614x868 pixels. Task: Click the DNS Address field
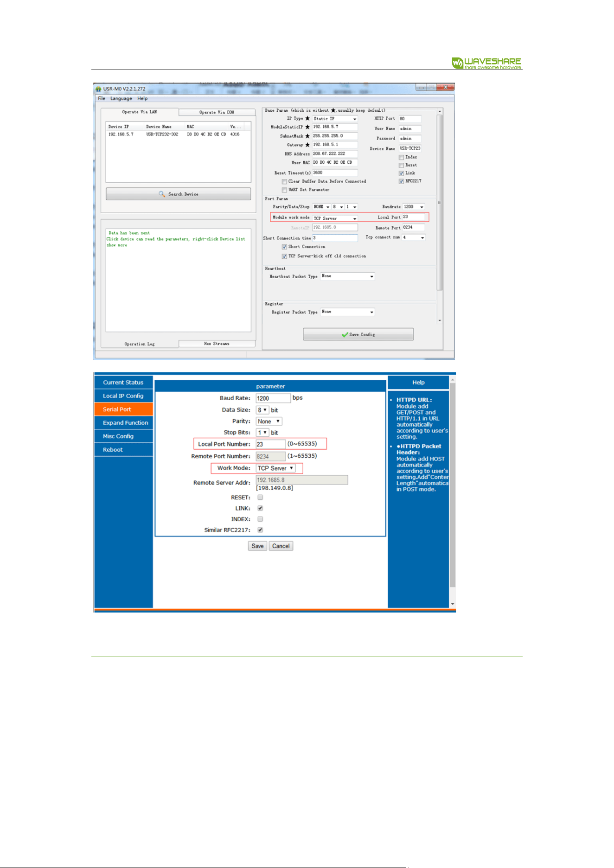click(x=335, y=153)
